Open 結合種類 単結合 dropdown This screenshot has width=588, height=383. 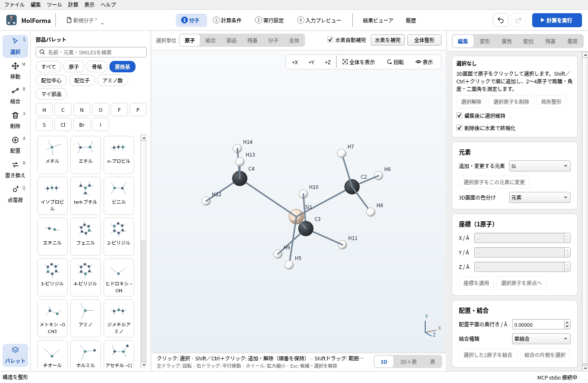pos(541,339)
